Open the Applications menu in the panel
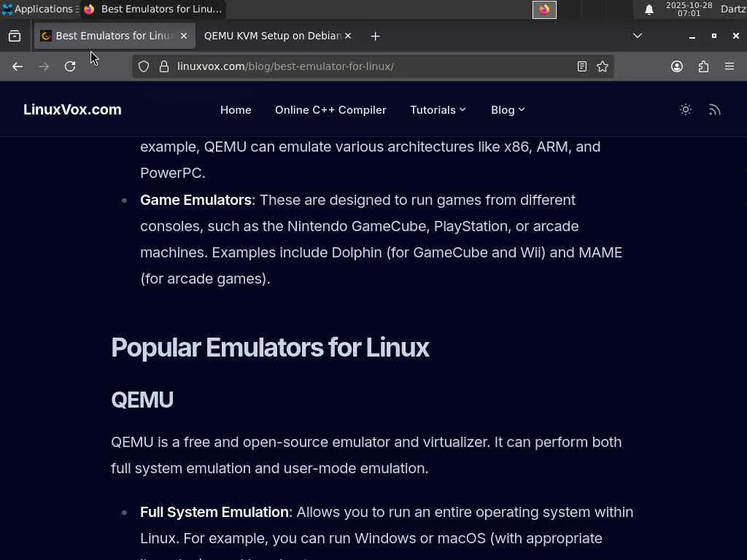This screenshot has height=560, width=747. (x=39, y=9)
